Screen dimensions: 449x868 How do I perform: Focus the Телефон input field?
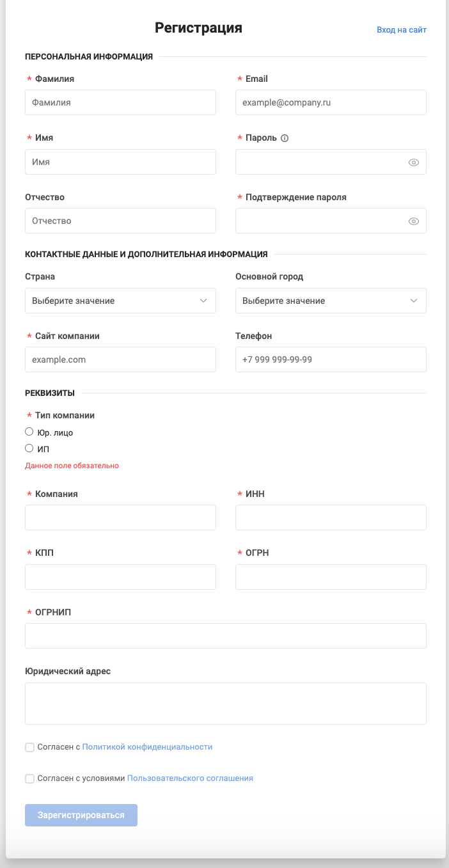331,359
